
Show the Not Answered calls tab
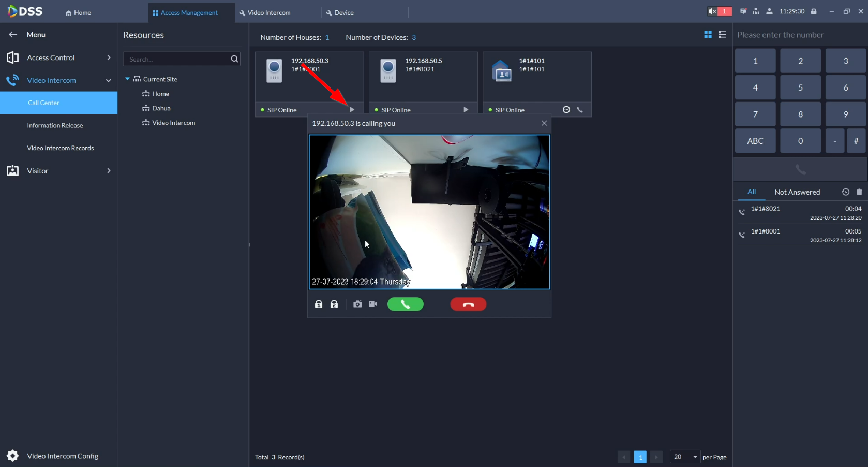[x=797, y=192]
